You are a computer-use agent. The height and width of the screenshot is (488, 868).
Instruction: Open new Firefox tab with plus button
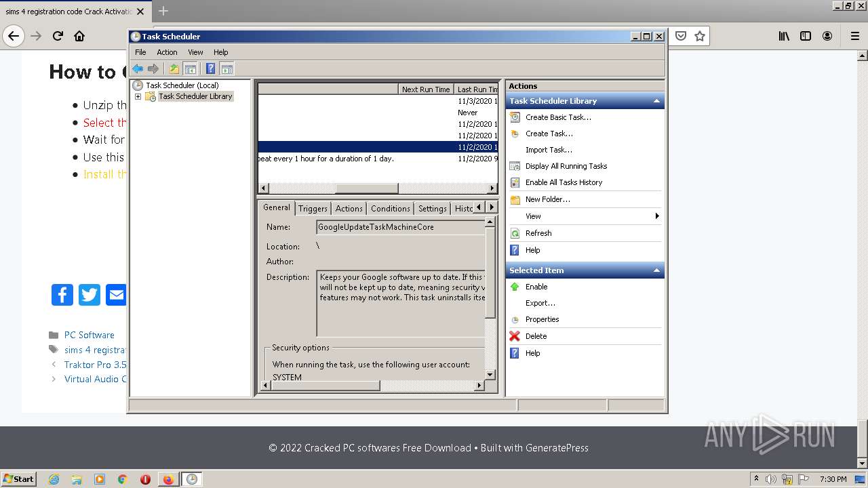point(163,11)
